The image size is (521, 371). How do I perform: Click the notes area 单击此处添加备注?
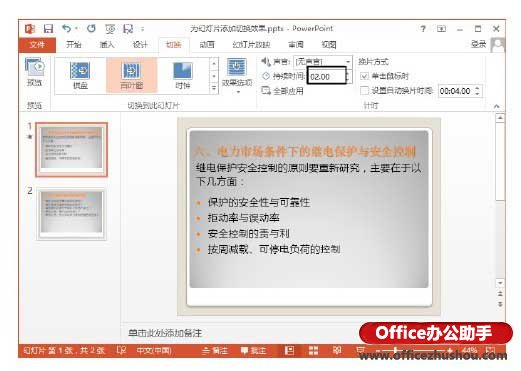165,333
